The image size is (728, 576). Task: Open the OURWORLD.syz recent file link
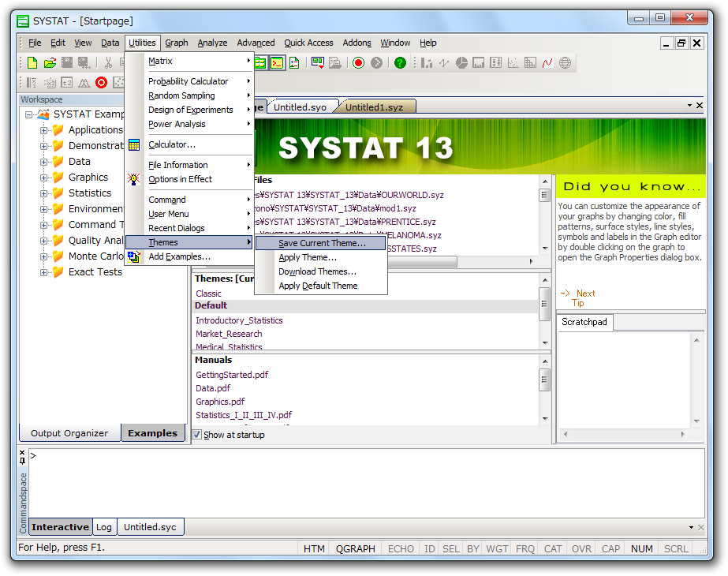(349, 195)
